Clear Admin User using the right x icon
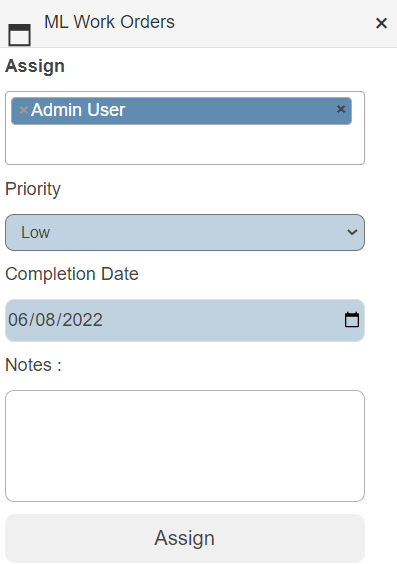Screen dimensions: 397x564 [341, 109]
